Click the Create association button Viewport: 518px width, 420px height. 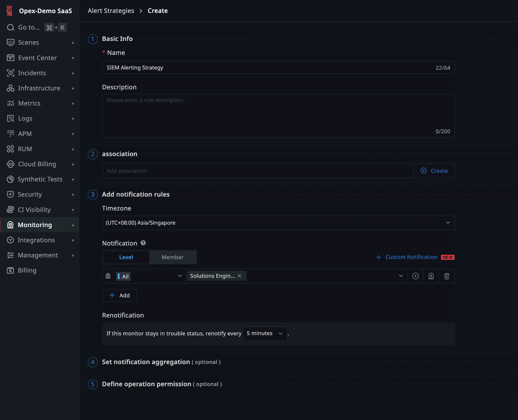click(434, 171)
